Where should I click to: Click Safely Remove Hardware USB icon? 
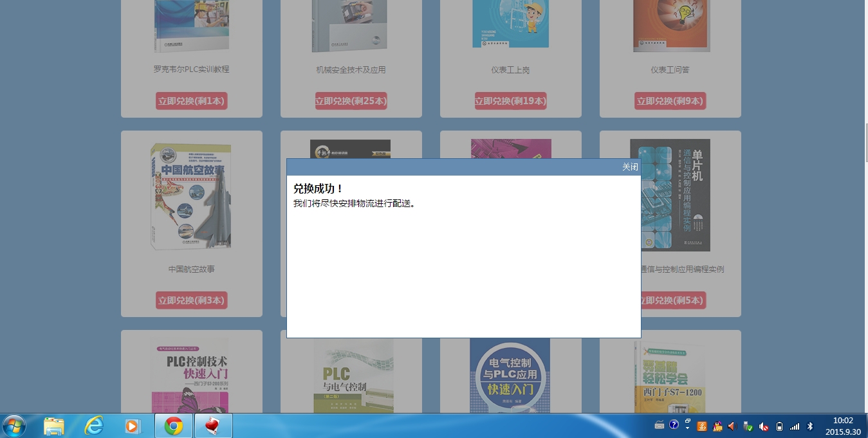[x=748, y=426]
